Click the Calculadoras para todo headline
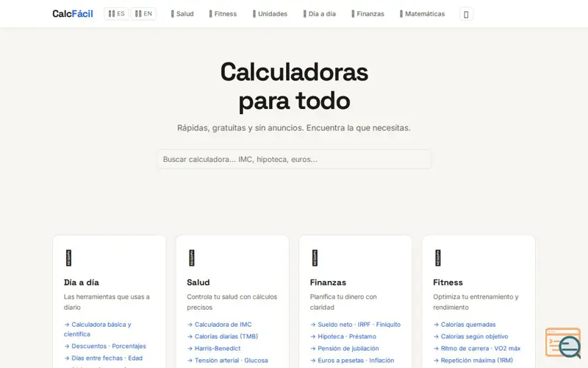The image size is (588, 368). [x=294, y=86]
